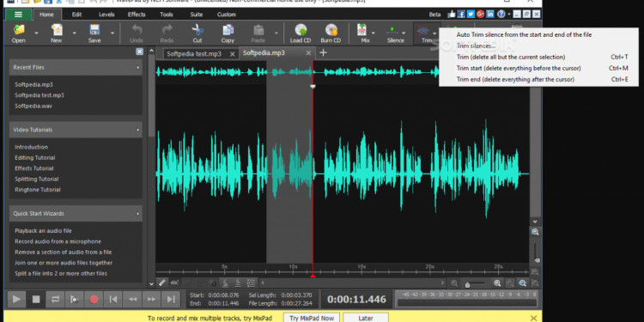Switch to the Tools ribbon tab

tap(167, 15)
